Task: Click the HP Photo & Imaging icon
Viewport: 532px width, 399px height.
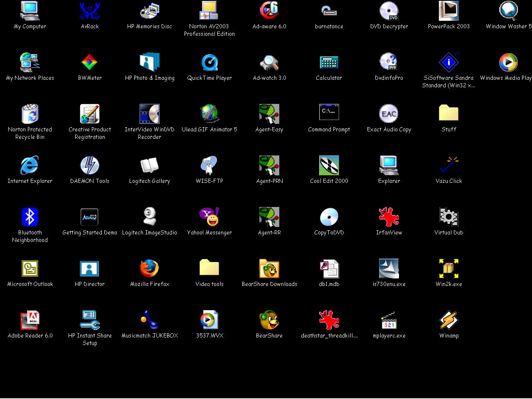Action: coord(150,62)
